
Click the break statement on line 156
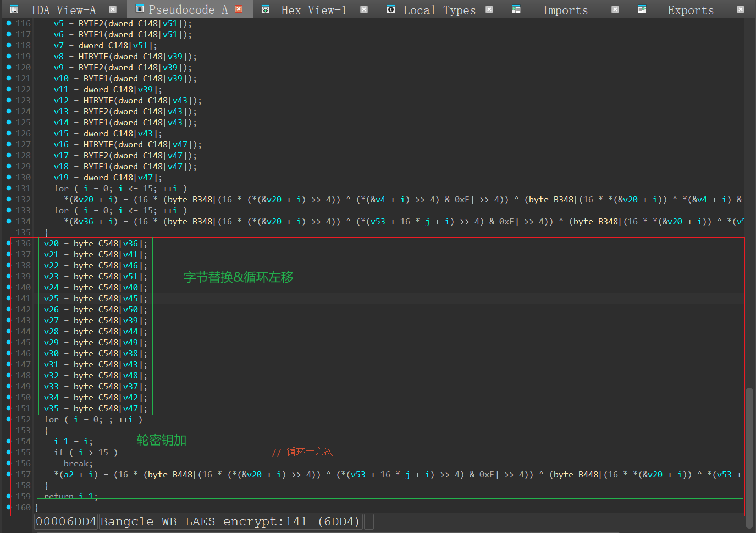click(78, 464)
